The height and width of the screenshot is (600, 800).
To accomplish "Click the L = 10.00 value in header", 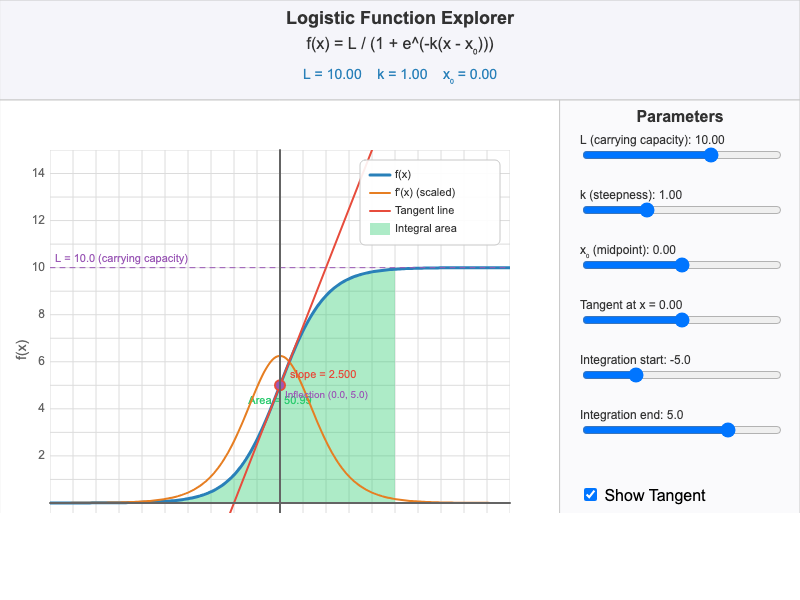I will click(330, 74).
